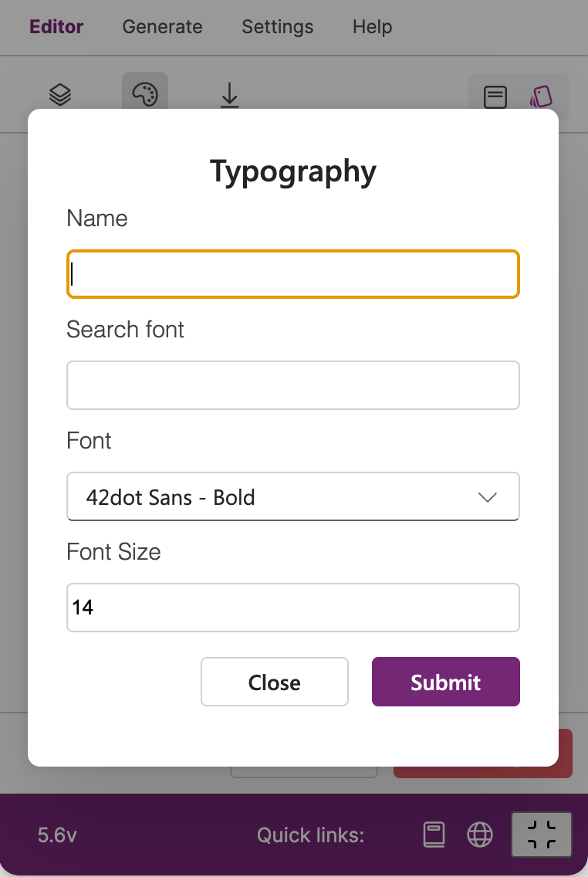This screenshot has height=877, width=588.
Task: Open the globe website quick link
Action: tap(480, 835)
